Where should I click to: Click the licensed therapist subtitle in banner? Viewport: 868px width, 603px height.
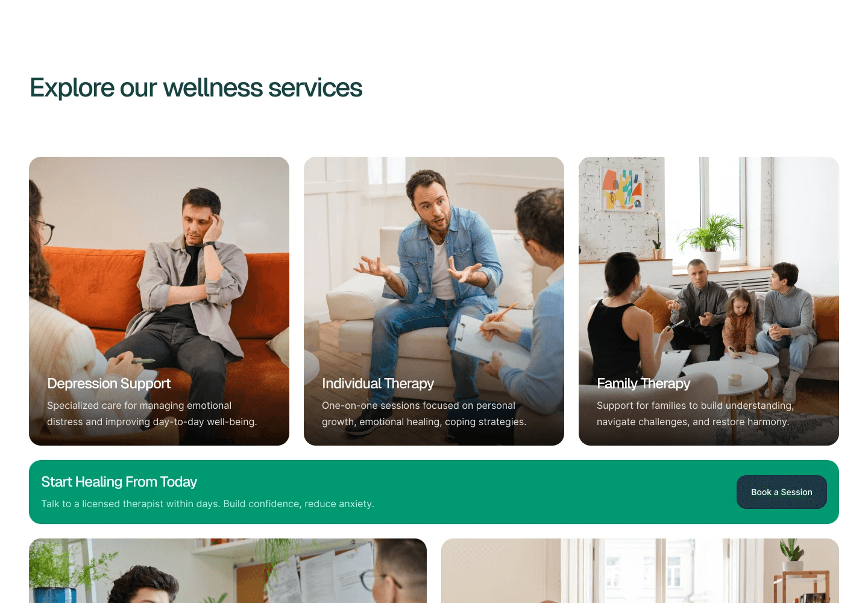click(208, 504)
